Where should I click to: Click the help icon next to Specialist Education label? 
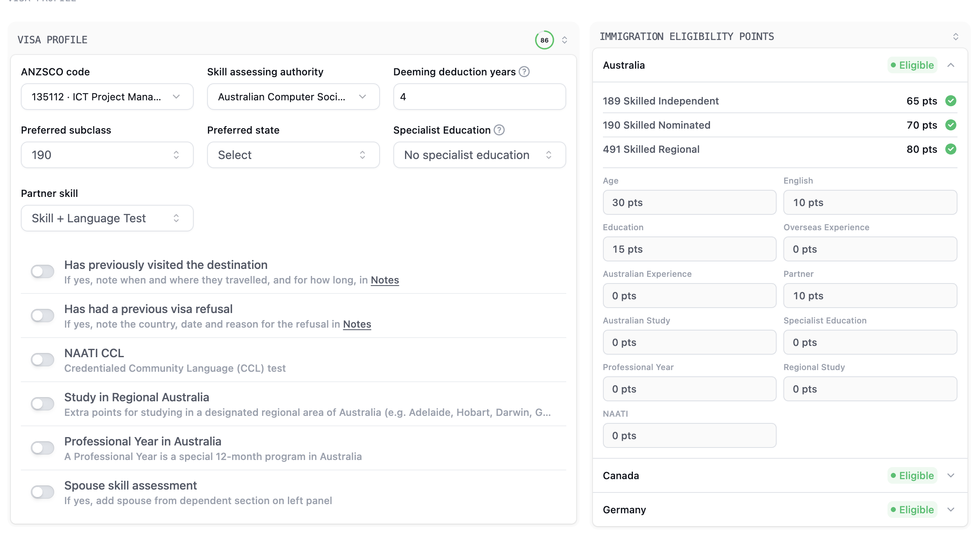click(x=499, y=130)
